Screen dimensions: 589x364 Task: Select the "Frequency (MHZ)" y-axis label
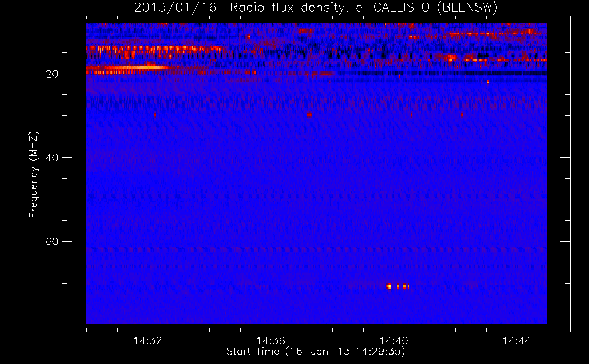(x=33, y=175)
